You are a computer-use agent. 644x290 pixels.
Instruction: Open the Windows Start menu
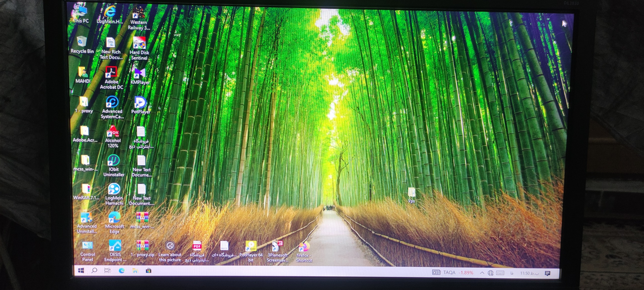[x=81, y=271]
